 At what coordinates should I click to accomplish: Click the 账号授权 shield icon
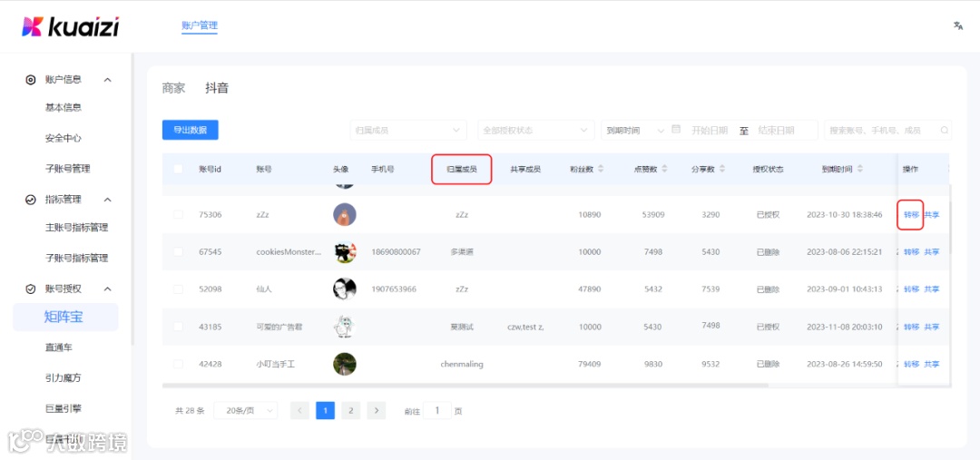30,289
